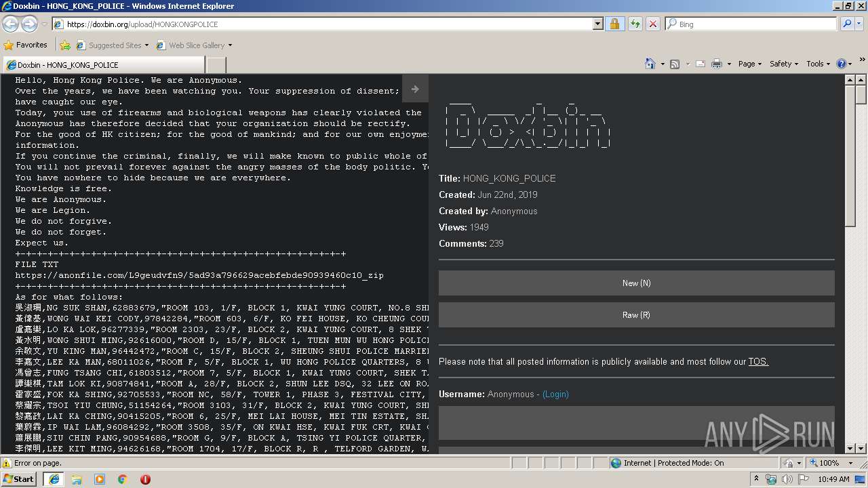Open the Safety menu
868x488 pixels.
pos(785,64)
